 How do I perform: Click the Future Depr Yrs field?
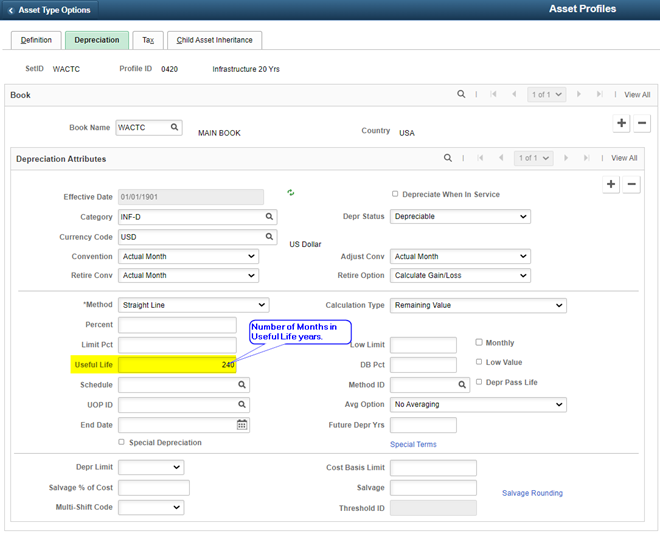(x=423, y=425)
